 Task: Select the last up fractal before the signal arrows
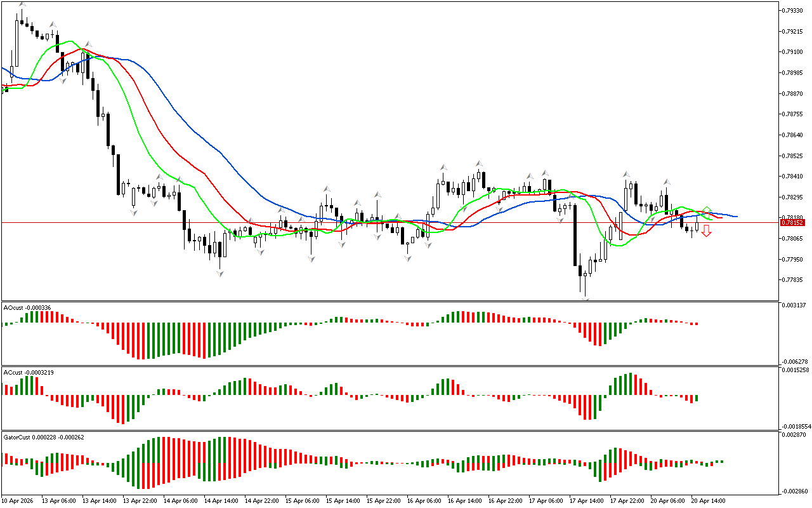[x=666, y=182]
